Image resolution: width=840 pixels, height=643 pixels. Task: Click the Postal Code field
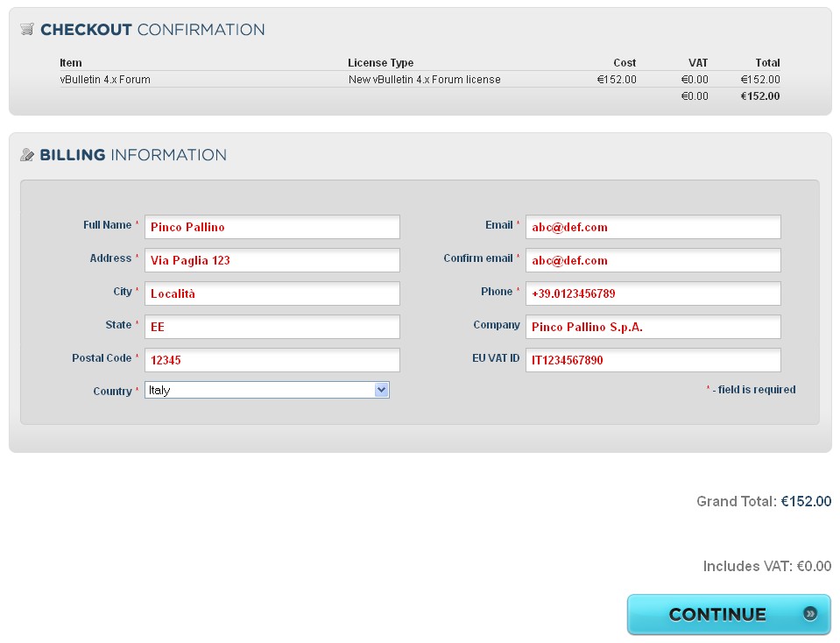click(272, 360)
